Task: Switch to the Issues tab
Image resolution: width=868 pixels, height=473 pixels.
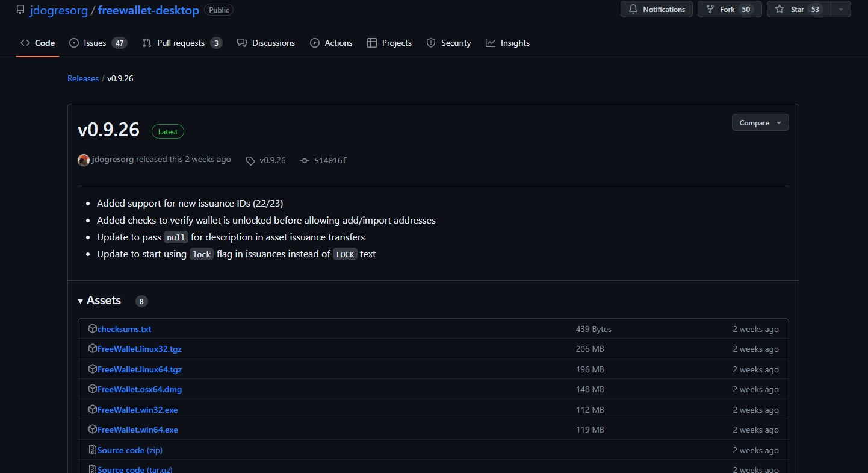Action: pos(98,43)
